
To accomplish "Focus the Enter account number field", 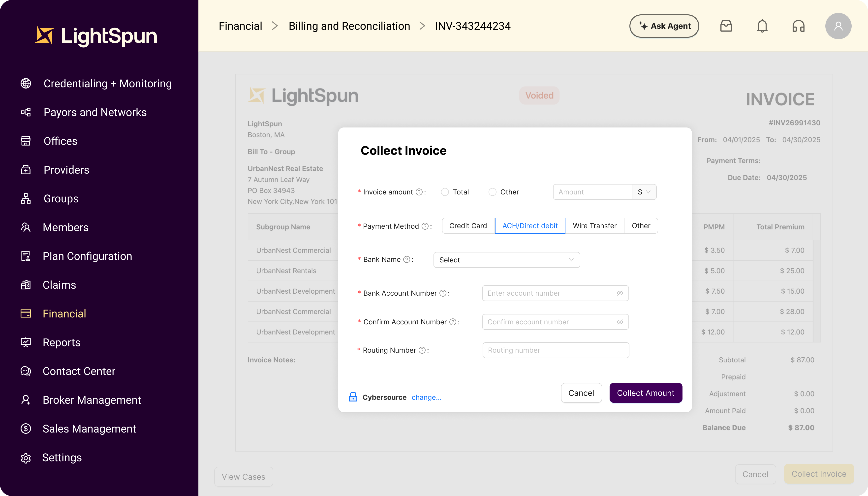I will (x=555, y=293).
